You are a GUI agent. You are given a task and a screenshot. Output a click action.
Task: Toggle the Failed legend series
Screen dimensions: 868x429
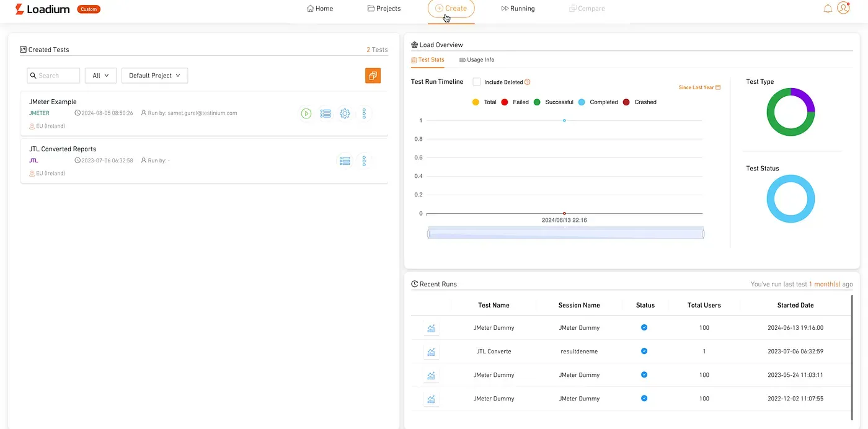point(515,102)
